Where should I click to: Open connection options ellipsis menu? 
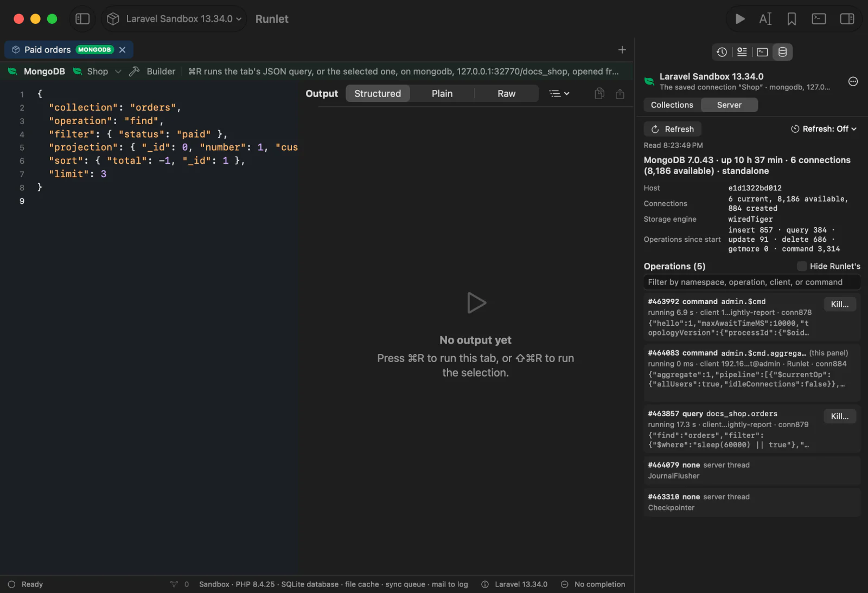(853, 81)
